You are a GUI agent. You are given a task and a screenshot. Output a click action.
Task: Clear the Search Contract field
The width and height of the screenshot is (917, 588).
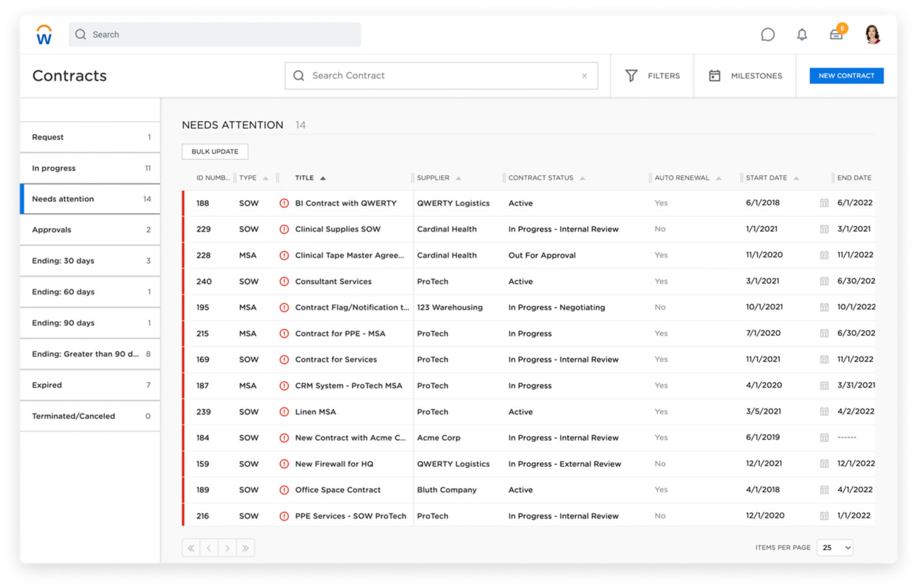click(584, 76)
